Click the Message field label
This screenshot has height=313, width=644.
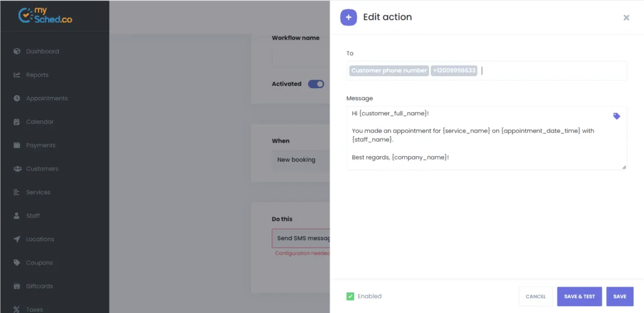tap(360, 98)
